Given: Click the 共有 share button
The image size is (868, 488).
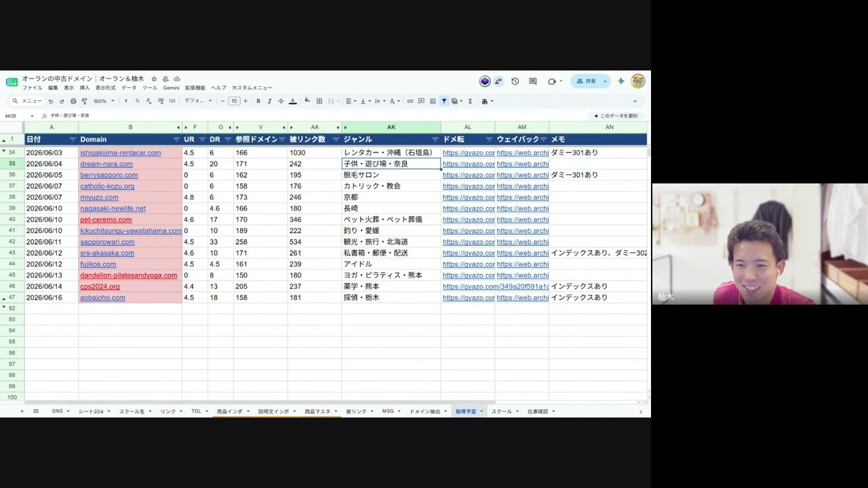Looking at the screenshot, I should point(587,81).
